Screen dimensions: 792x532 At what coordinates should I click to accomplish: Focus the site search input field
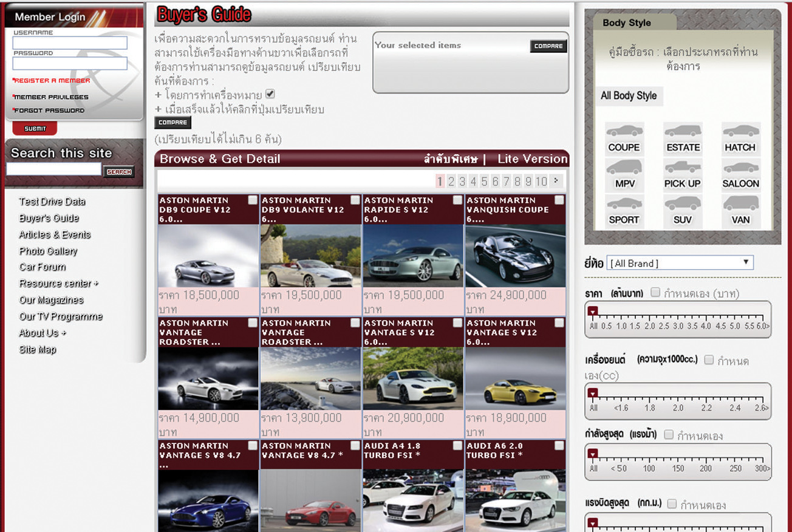tap(53, 169)
